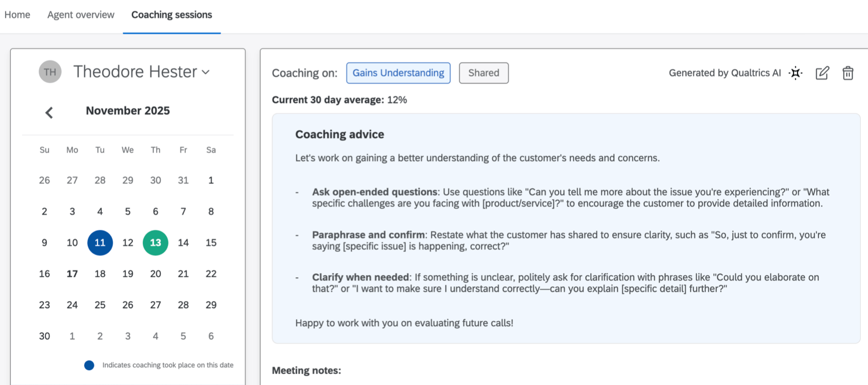The height and width of the screenshot is (385, 868).
Task: Select highlighted November 13 on calendar
Action: pyautogui.click(x=156, y=243)
